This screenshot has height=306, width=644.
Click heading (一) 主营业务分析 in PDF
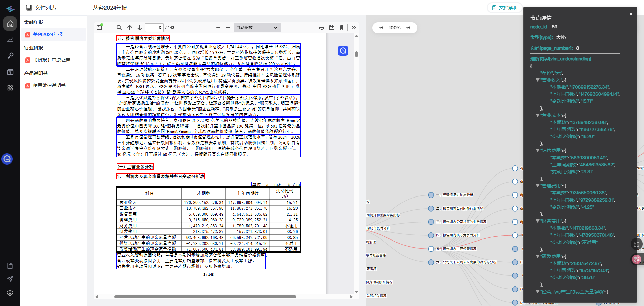point(135,167)
